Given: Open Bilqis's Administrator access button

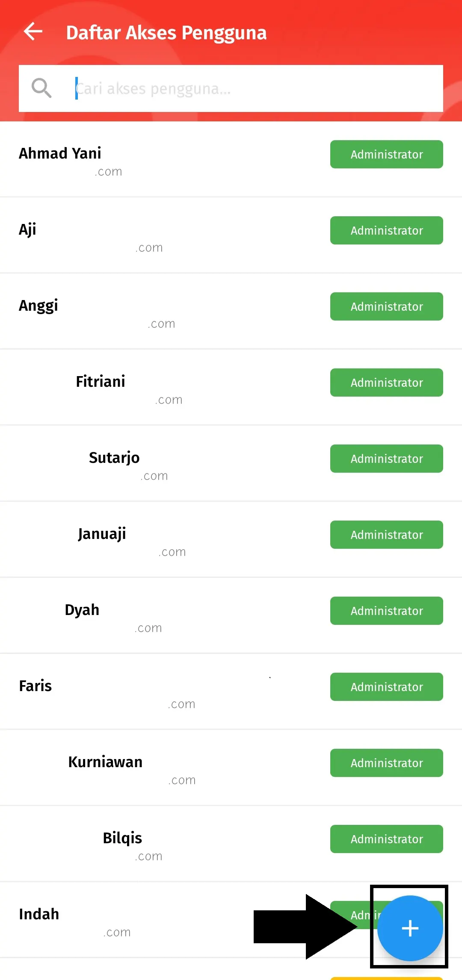Looking at the screenshot, I should [x=386, y=839].
